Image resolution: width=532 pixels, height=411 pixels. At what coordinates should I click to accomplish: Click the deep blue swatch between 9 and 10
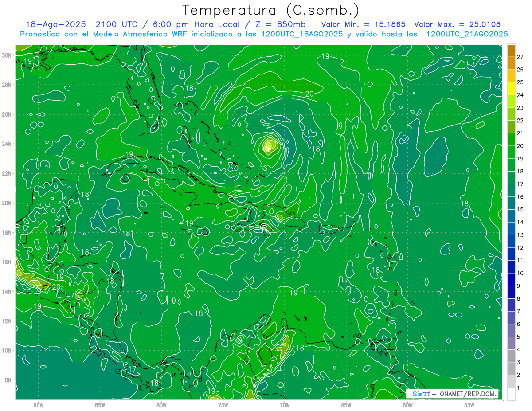511,279
